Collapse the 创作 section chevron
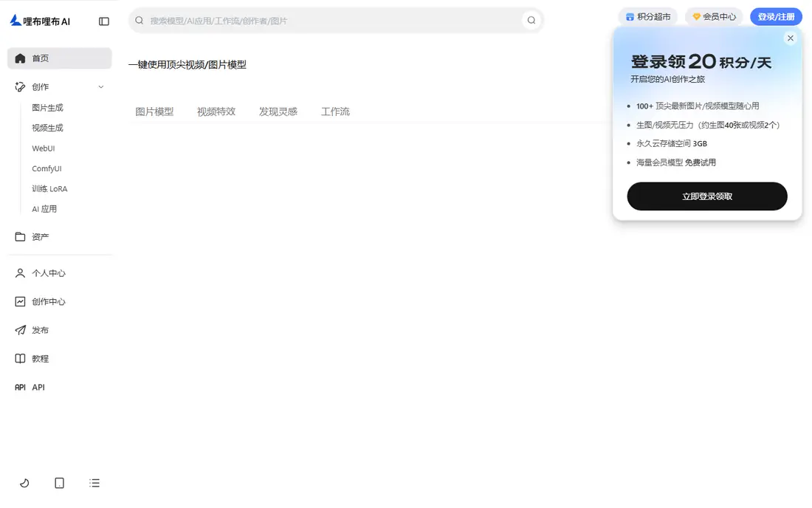 tap(101, 87)
